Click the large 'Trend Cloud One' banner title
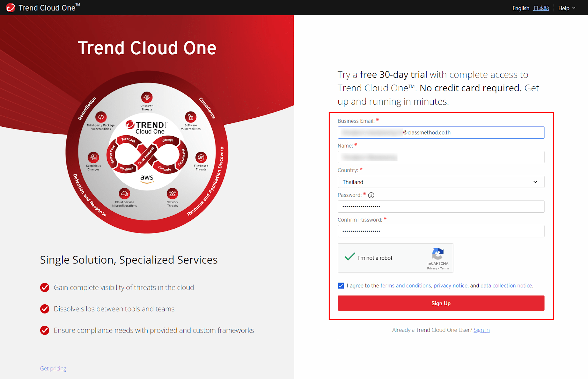 (147, 48)
